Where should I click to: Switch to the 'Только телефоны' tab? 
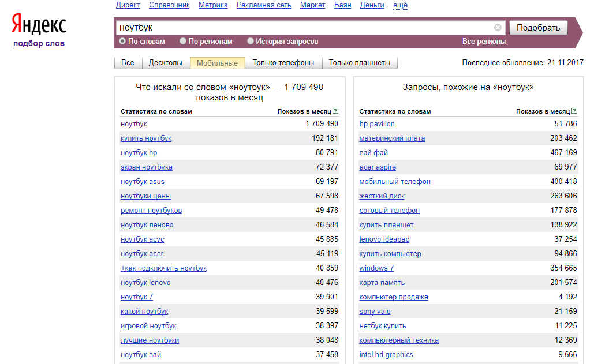[283, 63]
